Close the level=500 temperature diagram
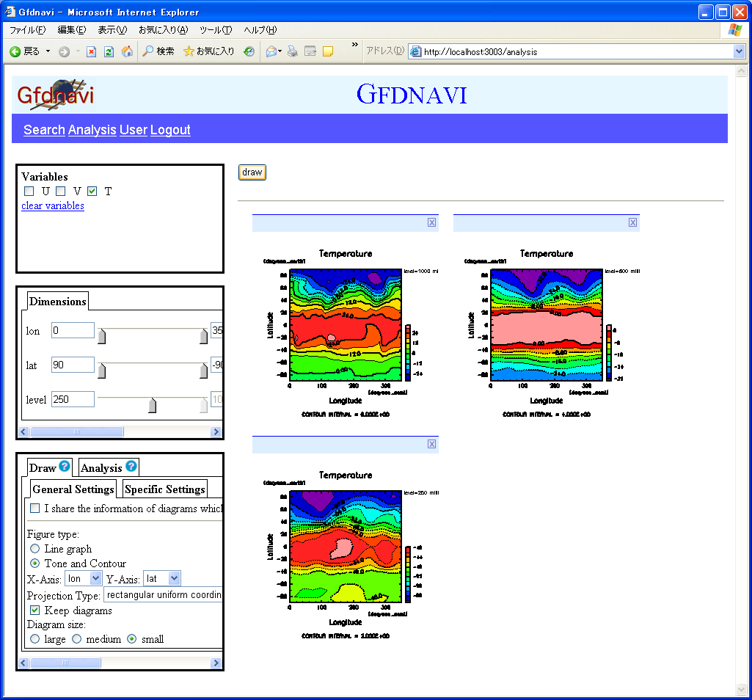This screenshot has width=752, height=700. 632,223
